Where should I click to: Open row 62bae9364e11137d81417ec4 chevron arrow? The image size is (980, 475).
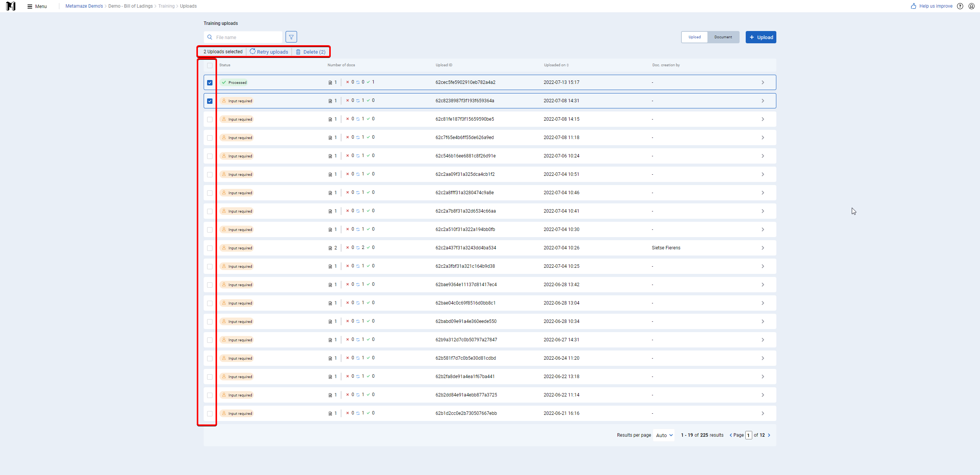click(x=763, y=285)
